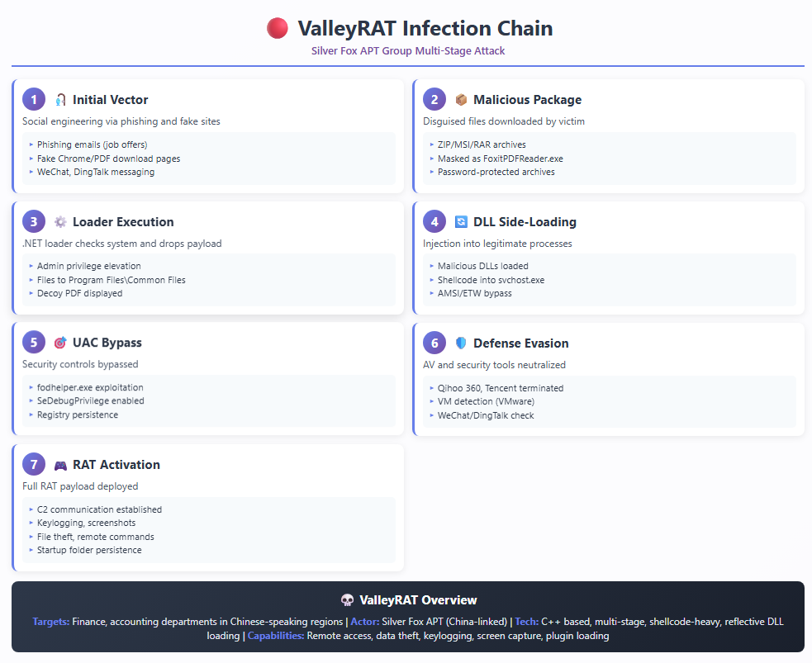Select the step 4 number badge
The height and width of the screenshot is (663, 812).
point(434,222)
